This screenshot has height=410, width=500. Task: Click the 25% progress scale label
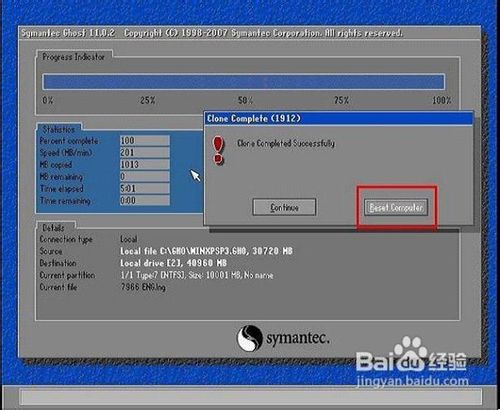(x=148, y=100)
